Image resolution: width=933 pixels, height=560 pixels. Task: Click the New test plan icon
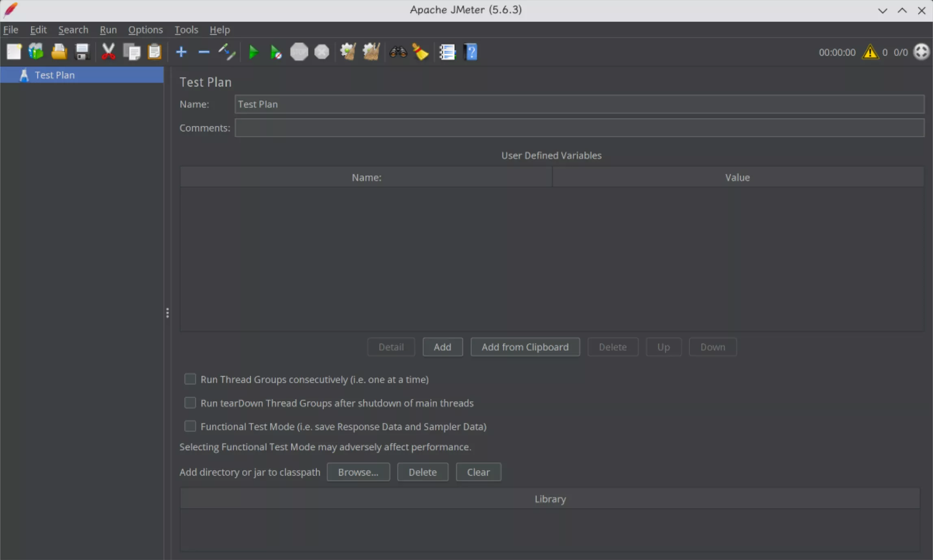click(x=14, y=52)
